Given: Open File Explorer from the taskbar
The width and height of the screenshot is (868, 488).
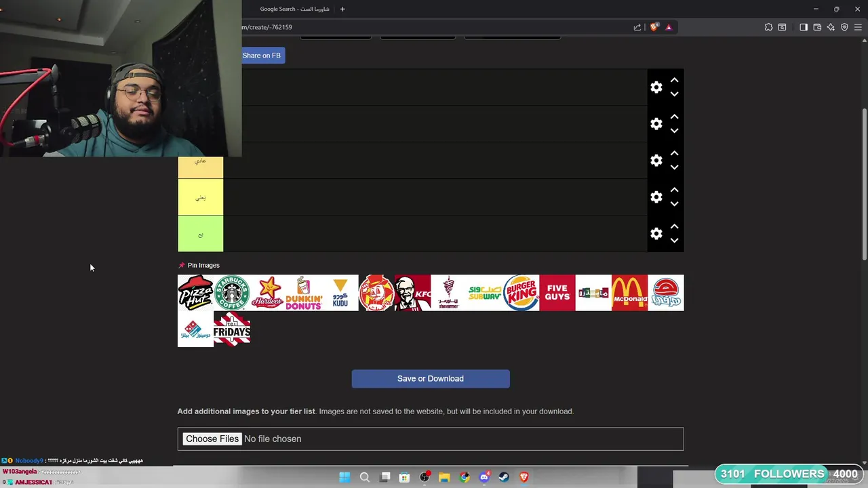Looking at the screenshot, I should (x=444, y=477).
